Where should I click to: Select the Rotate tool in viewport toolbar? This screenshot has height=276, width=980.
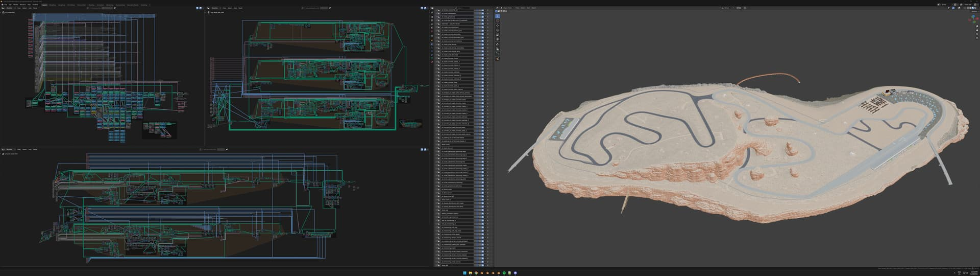497,30
